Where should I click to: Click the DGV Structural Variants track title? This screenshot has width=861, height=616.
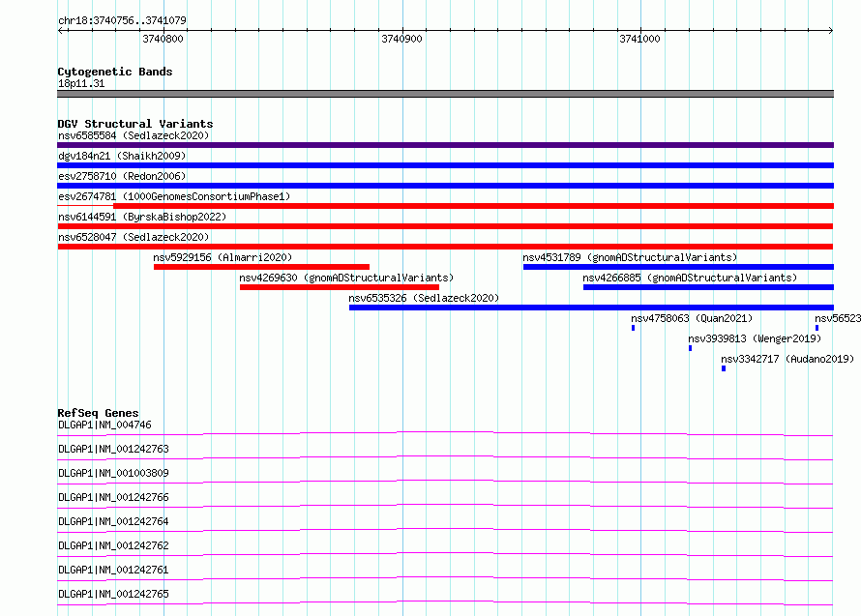click(135, 124)
